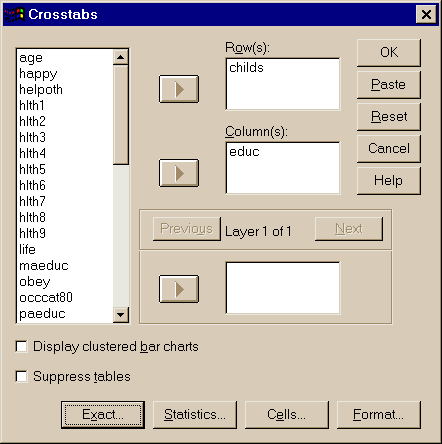Enable Display clustered bar charts
The image size is (442, 444).
tap(21, 346)
